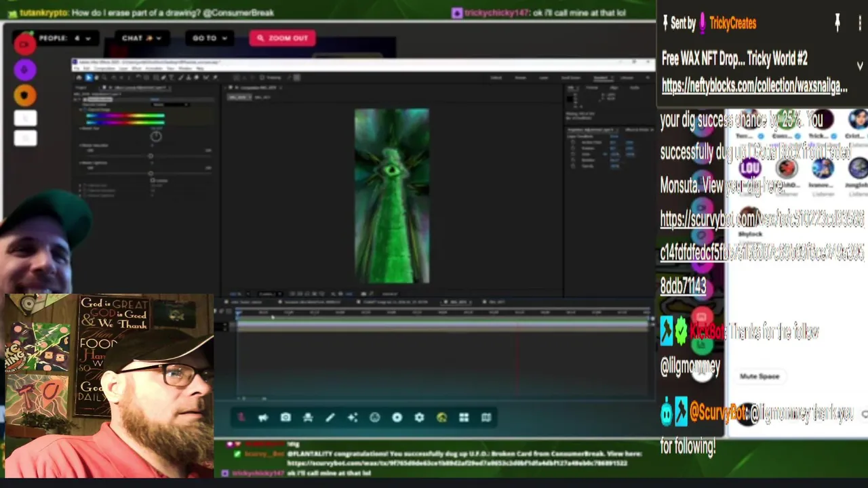The image size is (868, 488).
Task: Click the green KickBot badge icon in chat
Action: click(x=681, y=331)
